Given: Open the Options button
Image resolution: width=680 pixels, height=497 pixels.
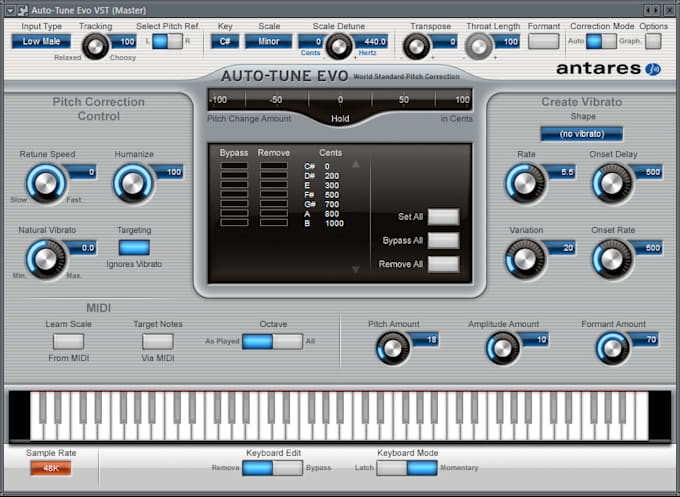Looking at the screenshot, I should click(x=653, y=42).
